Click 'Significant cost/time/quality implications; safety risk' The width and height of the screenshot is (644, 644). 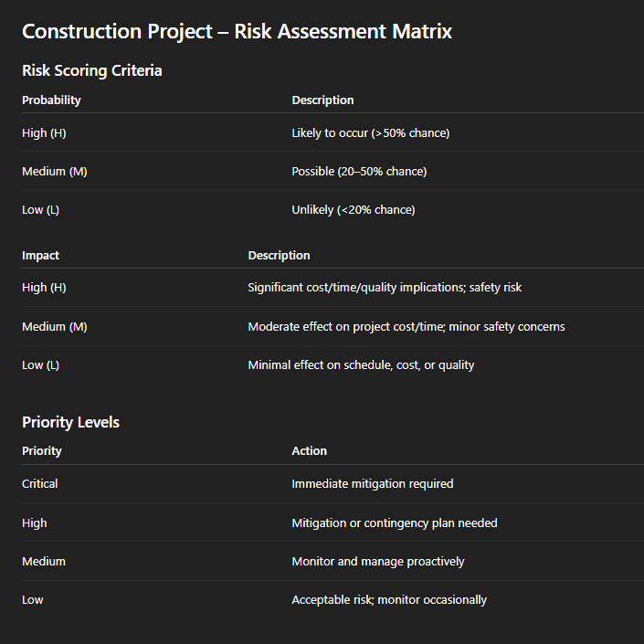pos(385,288)
